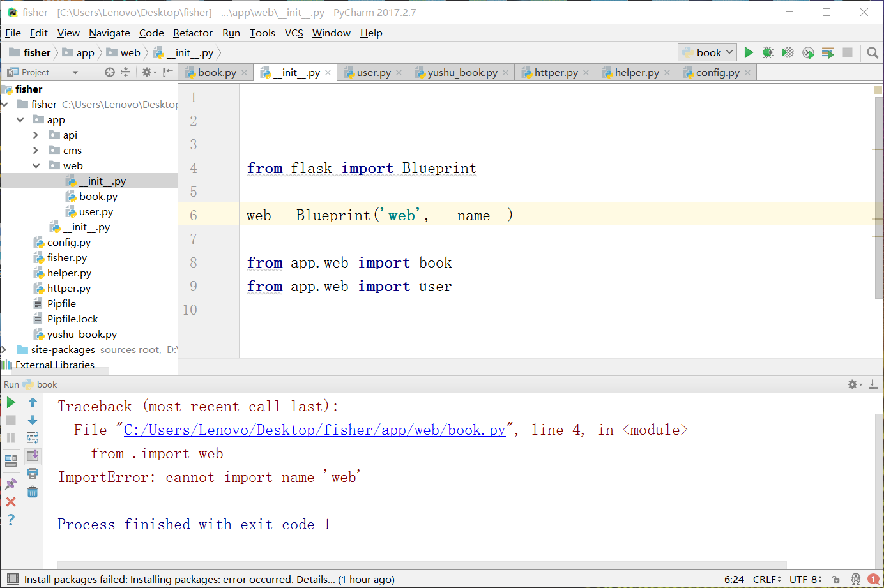Pin the Run tab
The height and width of the screenshot is (588, 884).
[x=11, y=484]
